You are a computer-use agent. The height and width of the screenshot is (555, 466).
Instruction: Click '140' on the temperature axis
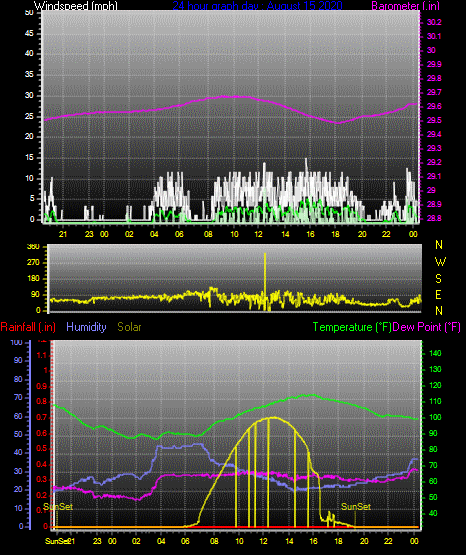click(x=435, y=353)
